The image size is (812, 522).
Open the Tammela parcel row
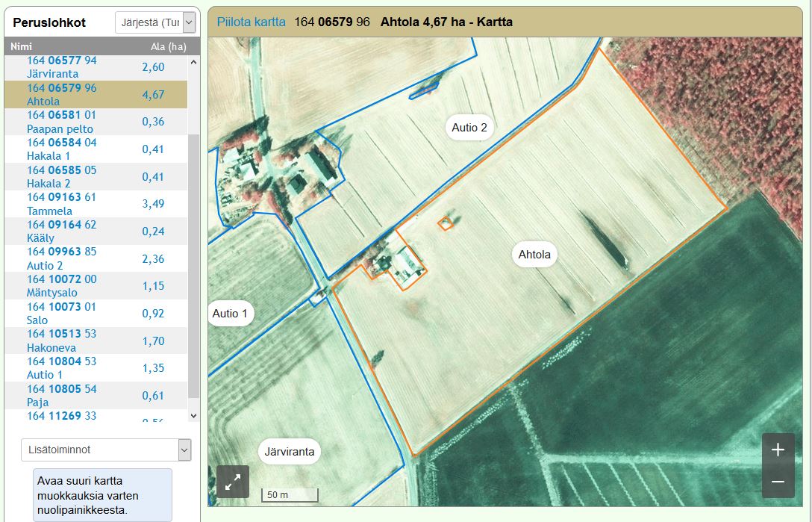61,204
